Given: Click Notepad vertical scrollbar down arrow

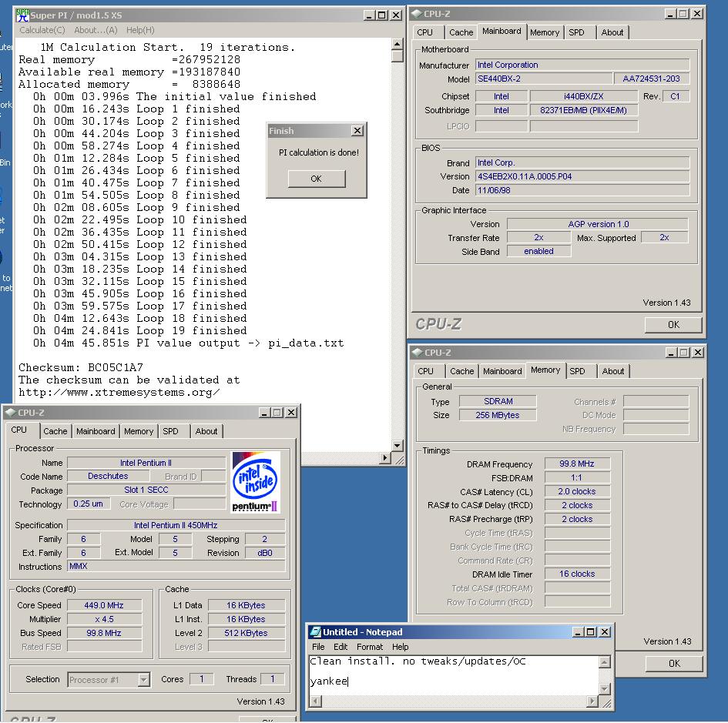Looking at the screenshot, I should click(x=605, y=689).
